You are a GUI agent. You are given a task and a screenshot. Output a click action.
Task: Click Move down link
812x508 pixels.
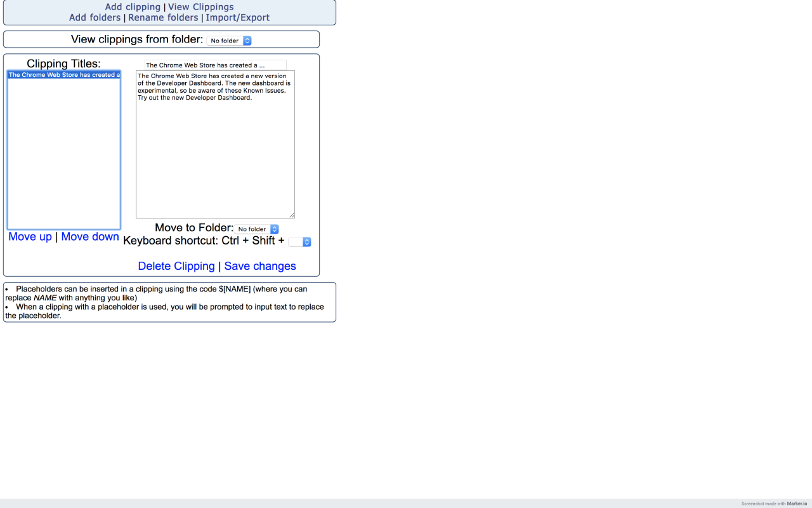point(90,237)
